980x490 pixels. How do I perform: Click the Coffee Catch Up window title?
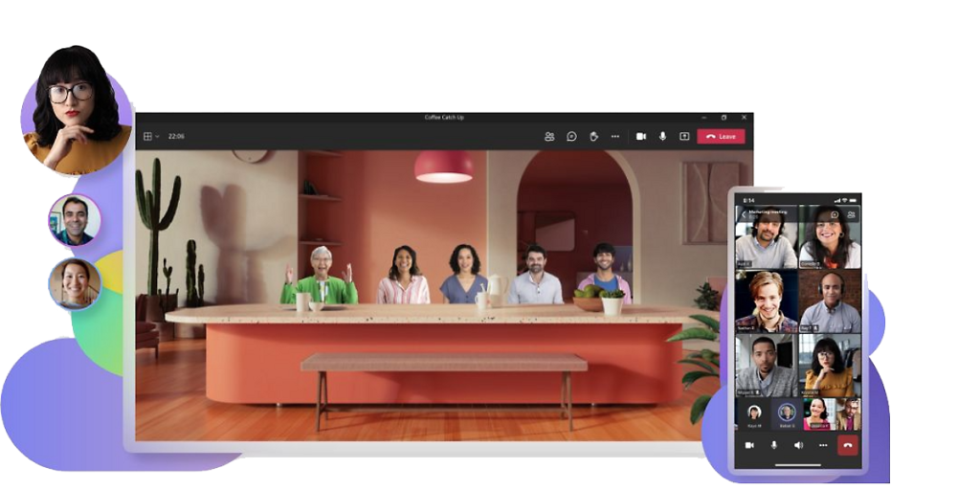pos(444,118)
